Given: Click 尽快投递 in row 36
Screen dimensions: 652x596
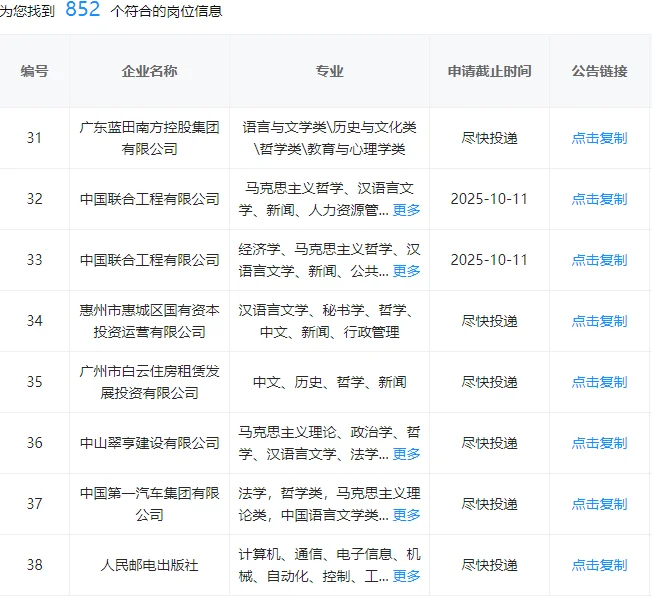Looking at the screenshot, I should 489,443.
